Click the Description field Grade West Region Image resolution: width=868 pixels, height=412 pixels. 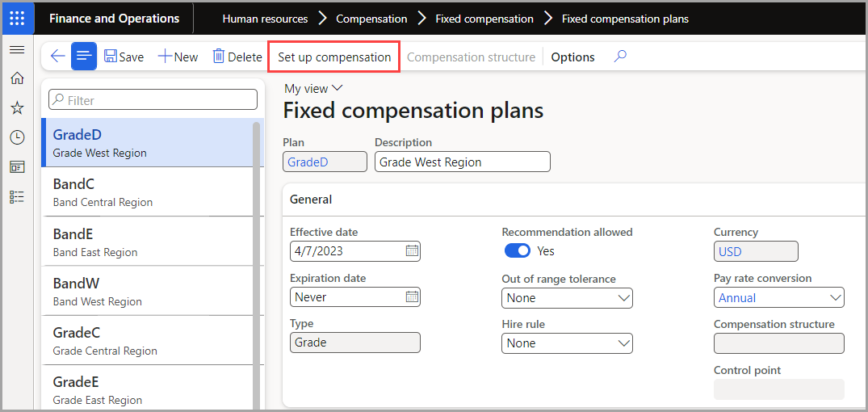pos(462,162)
